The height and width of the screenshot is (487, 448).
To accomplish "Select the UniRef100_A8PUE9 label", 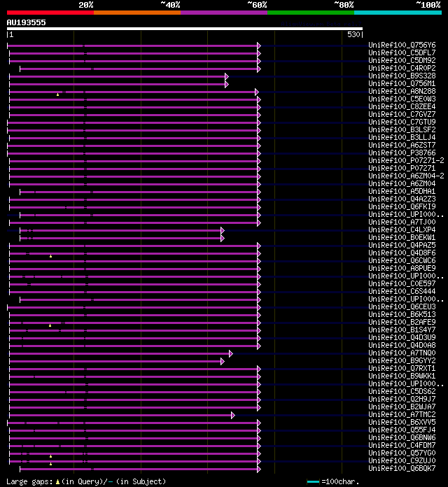I will [402, 268].
